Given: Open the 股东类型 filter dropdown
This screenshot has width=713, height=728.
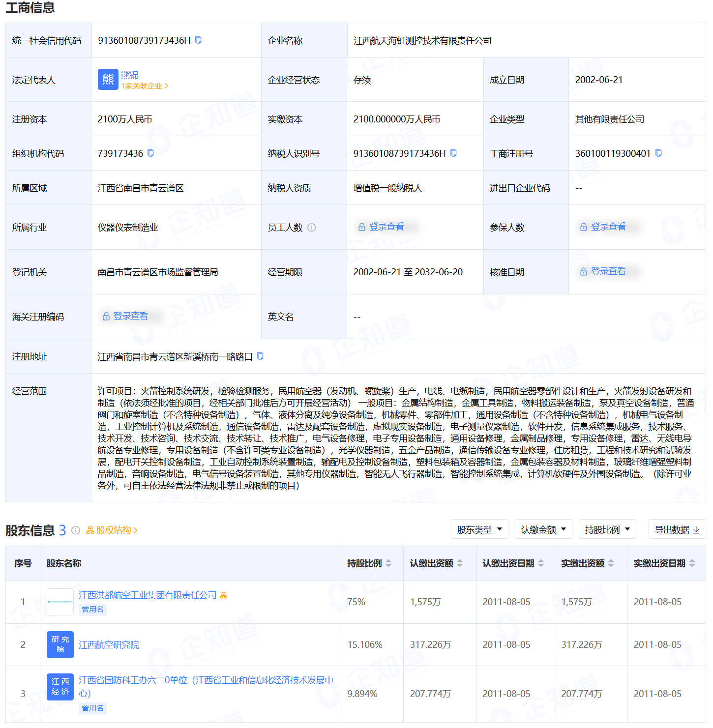Looking at the screenshot, I should [479, 529].
